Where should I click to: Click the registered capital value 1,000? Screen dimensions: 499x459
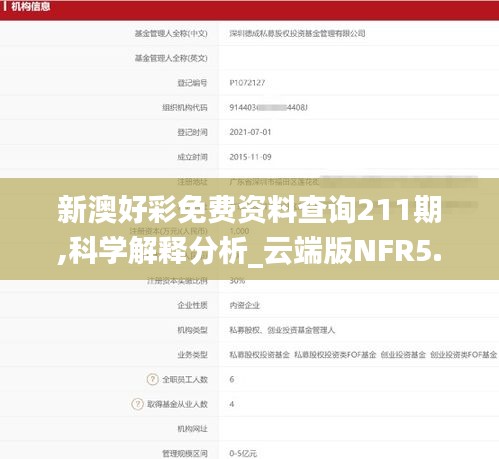pos(239,231)
